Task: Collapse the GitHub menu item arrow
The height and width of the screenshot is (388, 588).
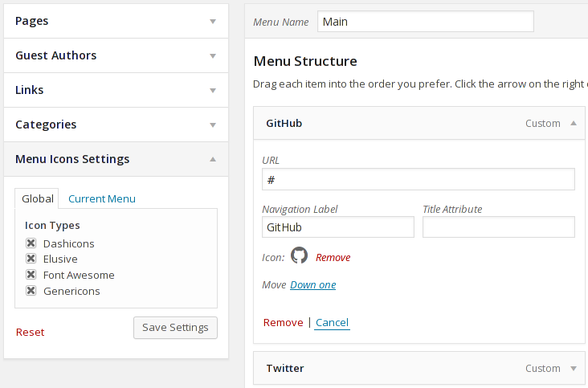Action: click(x=574, y=124)
